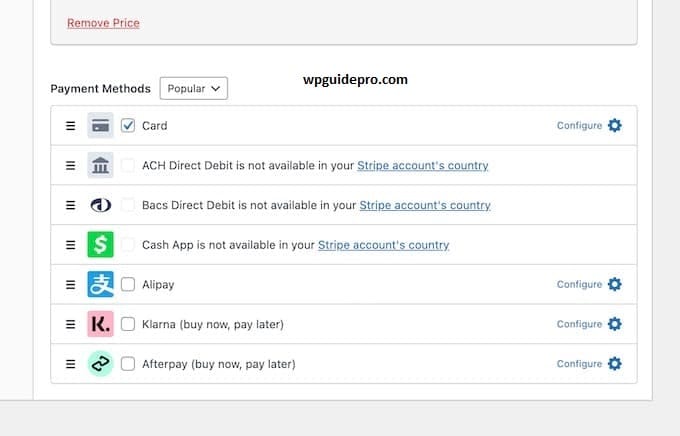The height and width of the screenshot is (436, 680).
Task: Click the pink Klarna icon
Action: [x=100, y=324]
